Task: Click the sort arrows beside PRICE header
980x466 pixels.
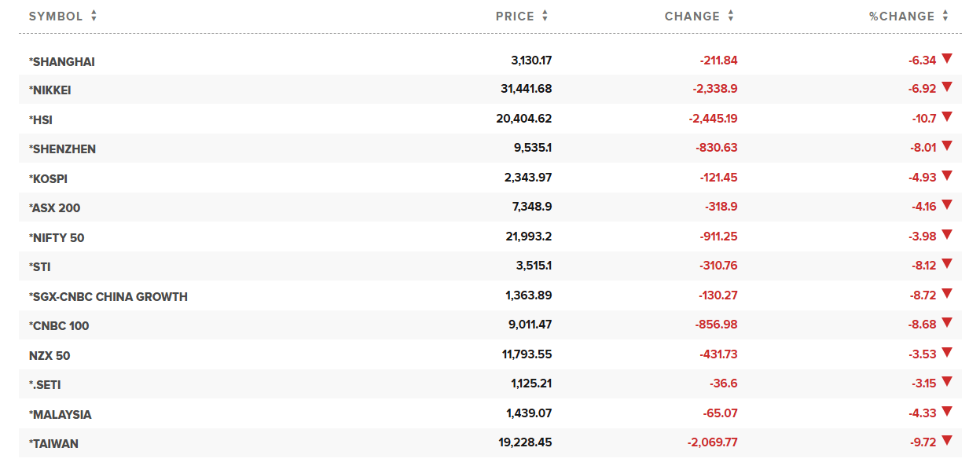Action: pyautogui.click(x=545, y=16)
